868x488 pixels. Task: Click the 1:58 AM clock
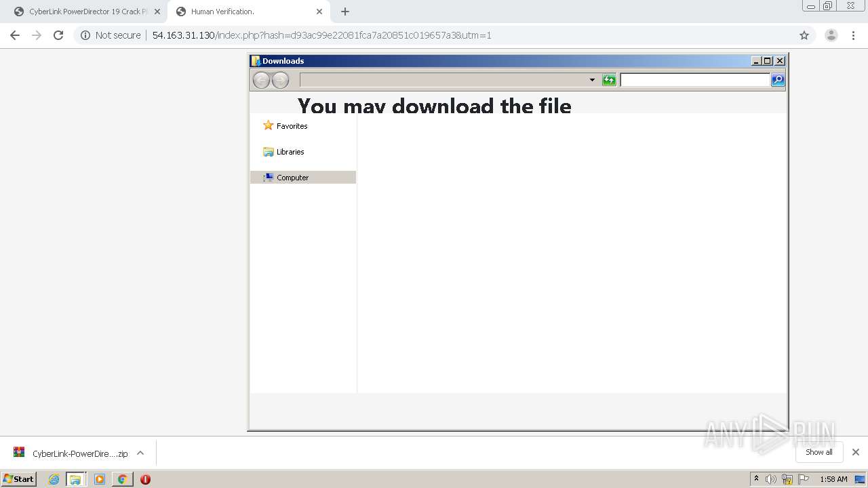pyautogui.click(x=833, y=479)
